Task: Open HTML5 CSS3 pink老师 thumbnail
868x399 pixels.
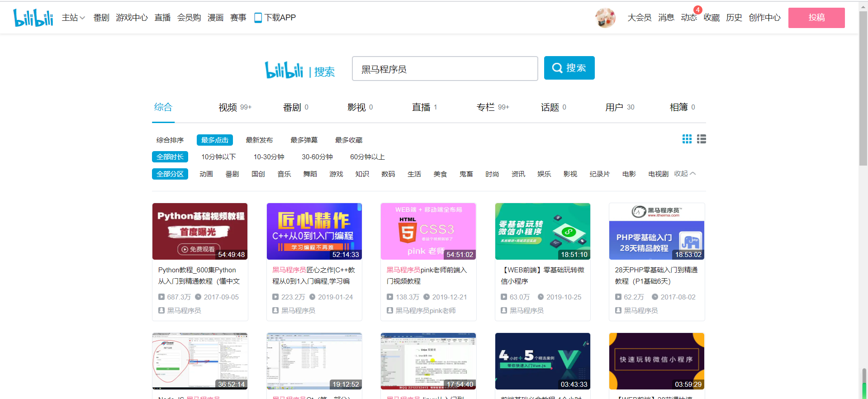Action: (x=428, y=231)
